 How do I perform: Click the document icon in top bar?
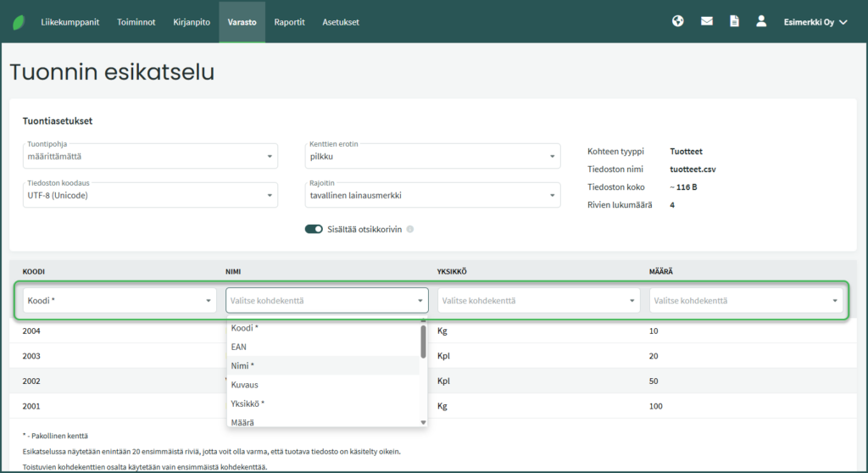tap(734, 22)
